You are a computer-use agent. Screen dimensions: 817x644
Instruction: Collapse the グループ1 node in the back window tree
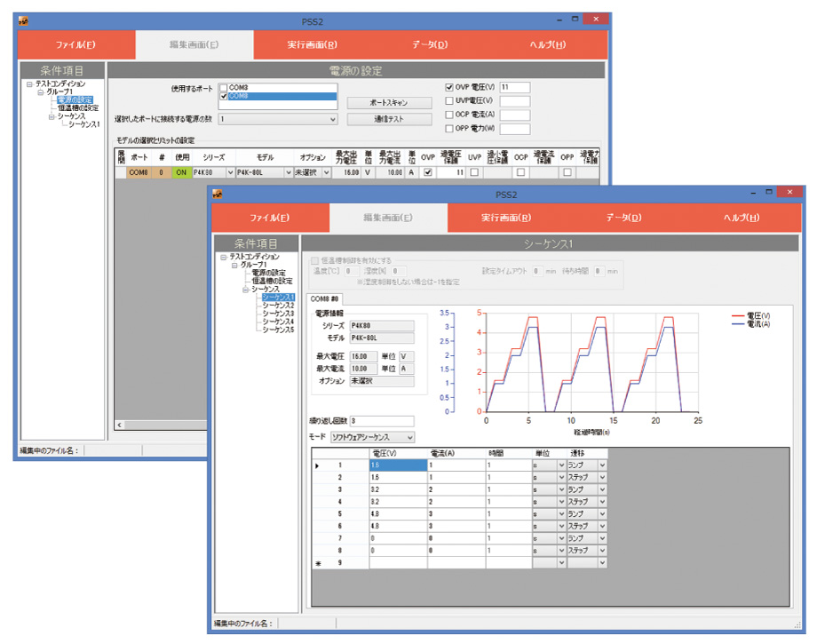(40, 91)
